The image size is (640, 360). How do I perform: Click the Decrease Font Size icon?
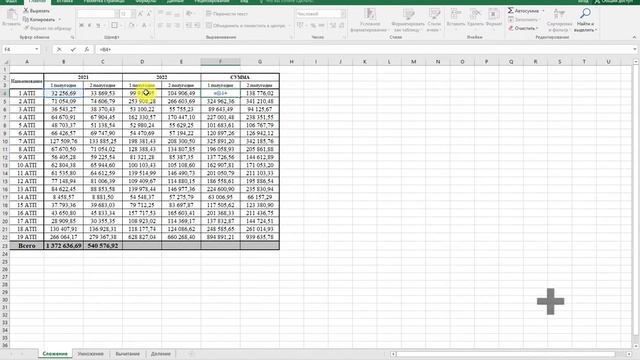pyautogui.click(x=149, y=14)
